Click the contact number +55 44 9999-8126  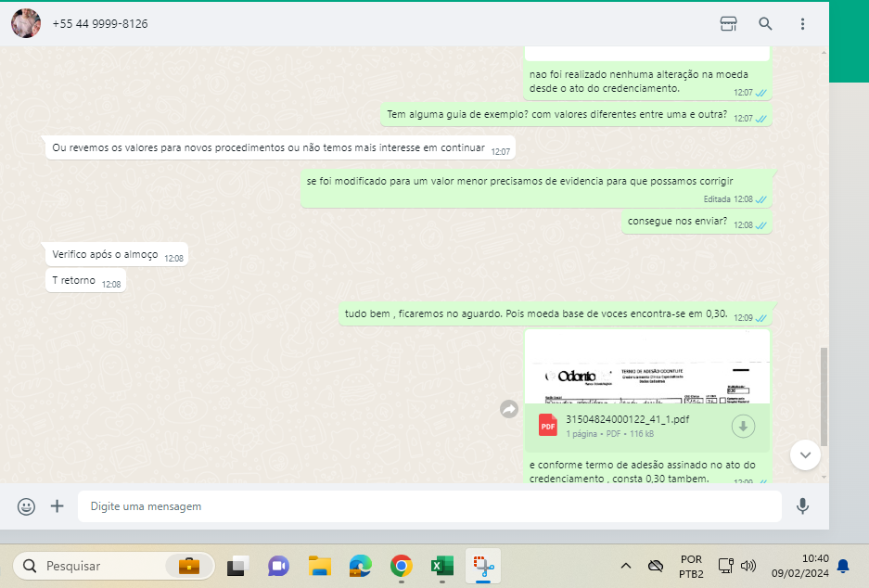click(x=100, y=24)
